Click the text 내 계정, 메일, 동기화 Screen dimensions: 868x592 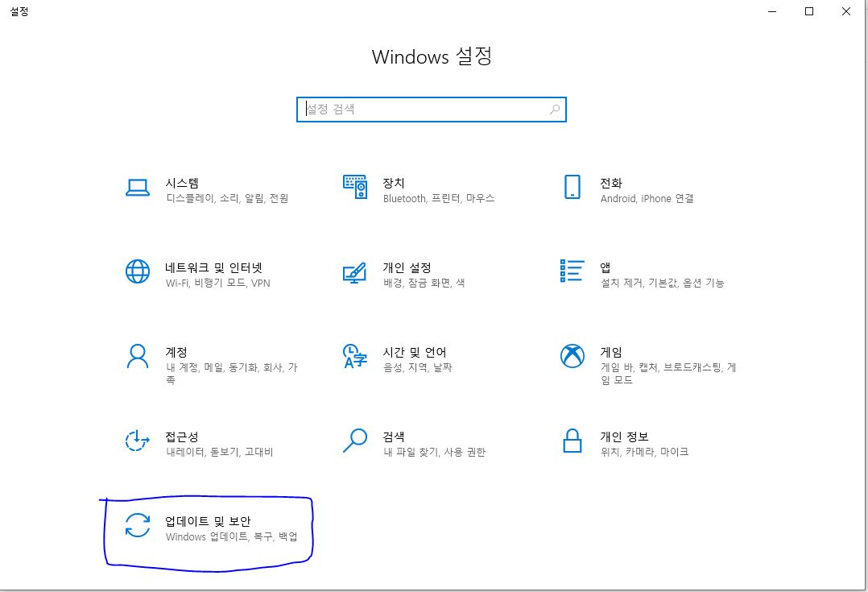(212, 367)
